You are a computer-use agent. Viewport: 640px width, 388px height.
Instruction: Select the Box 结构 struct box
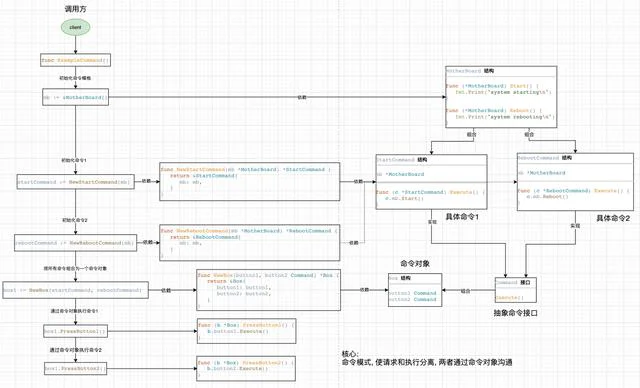pyautogui.click(x=415, y=290)
